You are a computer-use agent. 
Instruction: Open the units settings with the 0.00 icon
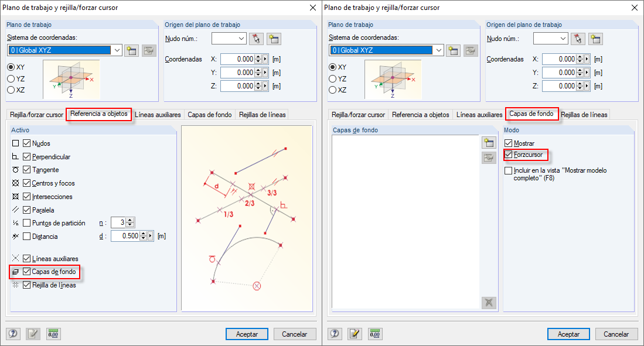pyautogui.click(x=53, y=334)
